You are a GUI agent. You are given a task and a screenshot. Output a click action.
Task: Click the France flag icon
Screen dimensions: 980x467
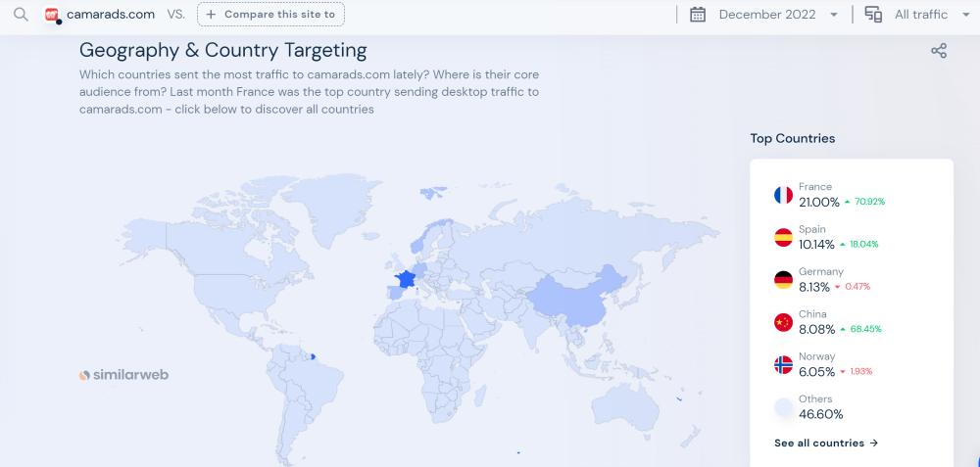pyautogui.click(x=783, y=195)
